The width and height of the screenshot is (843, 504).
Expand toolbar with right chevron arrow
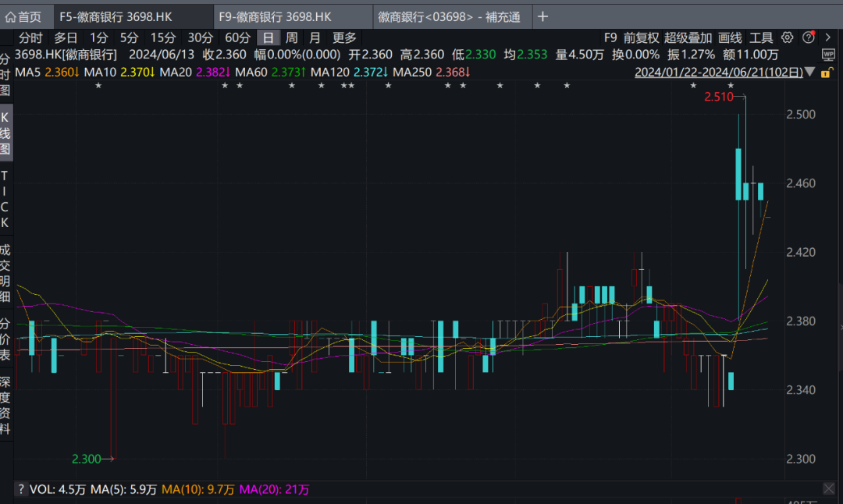[x=827, y=37]
